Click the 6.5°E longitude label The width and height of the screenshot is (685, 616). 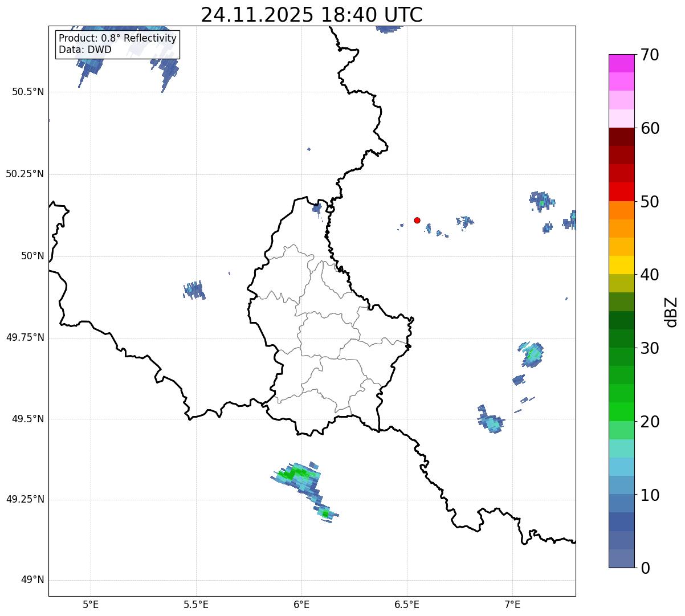click(407, 605)
